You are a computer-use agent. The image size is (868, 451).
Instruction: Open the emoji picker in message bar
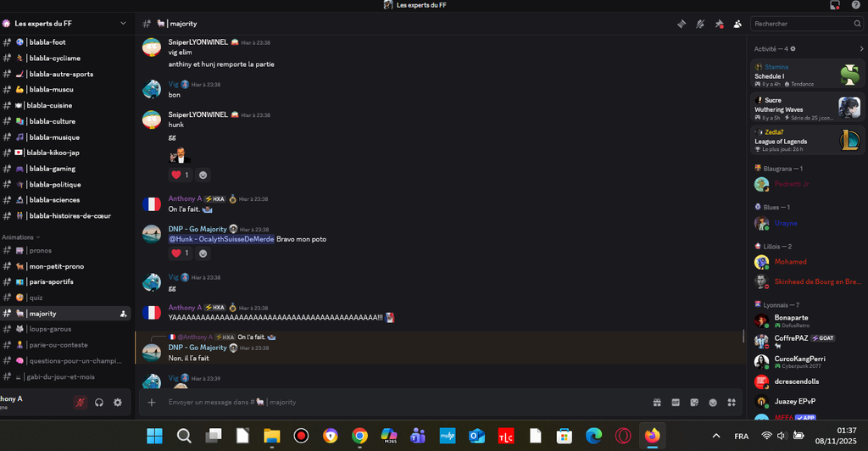(713, 403)
